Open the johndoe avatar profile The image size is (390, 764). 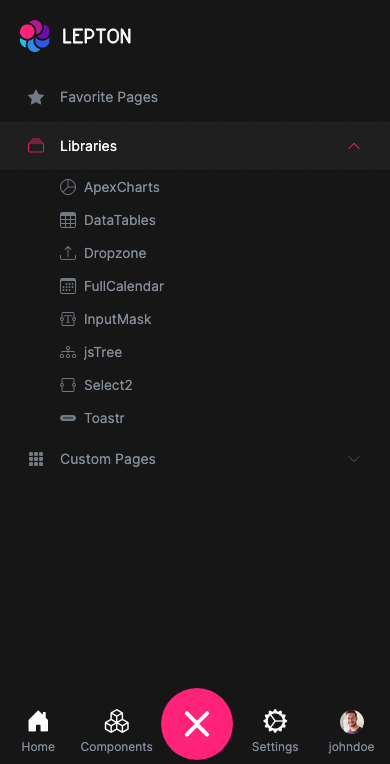click(x=351, y=722)
